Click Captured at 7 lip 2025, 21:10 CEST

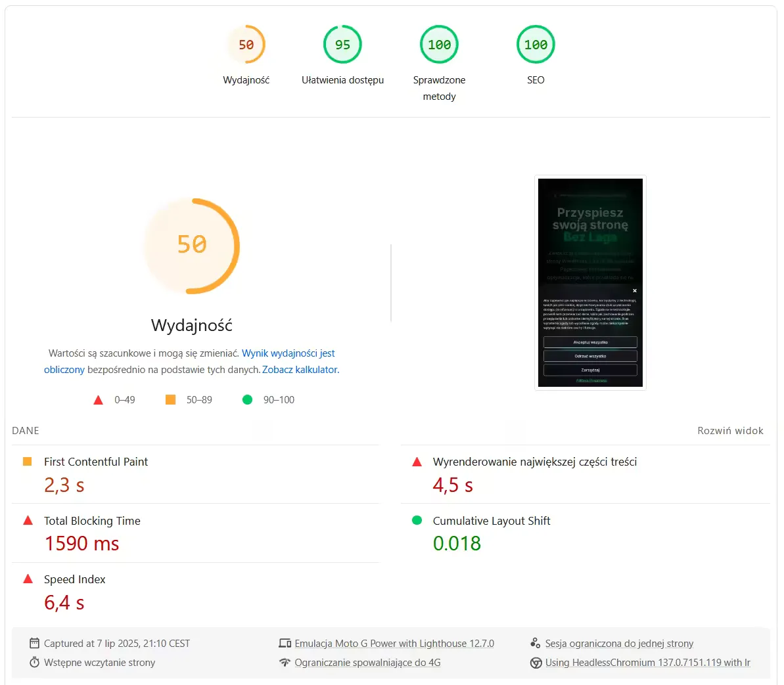click(x=117, y=644)
